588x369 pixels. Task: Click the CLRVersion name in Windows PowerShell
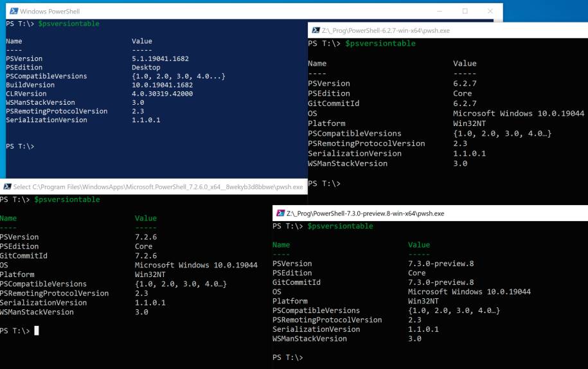(x=26, y=94)
